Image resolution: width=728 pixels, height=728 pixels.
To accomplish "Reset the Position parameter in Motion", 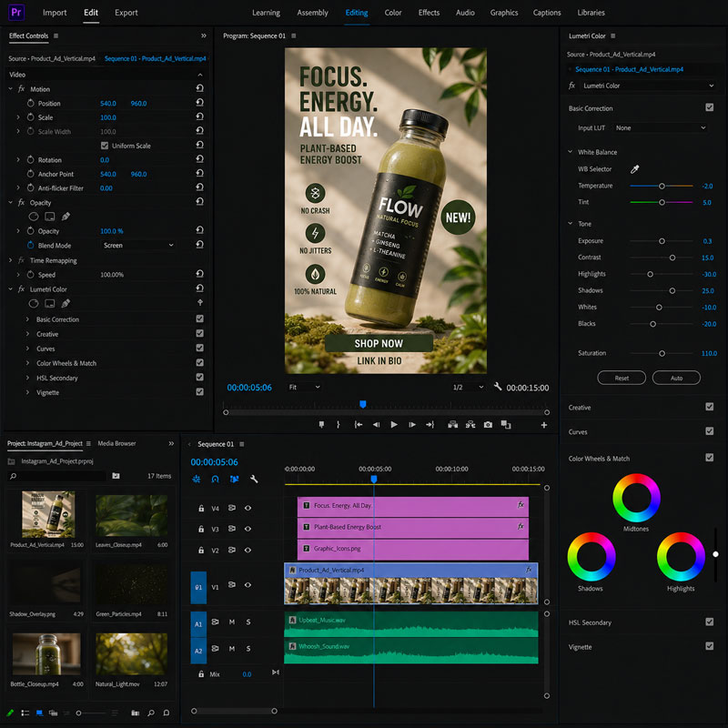I will 199,103.
